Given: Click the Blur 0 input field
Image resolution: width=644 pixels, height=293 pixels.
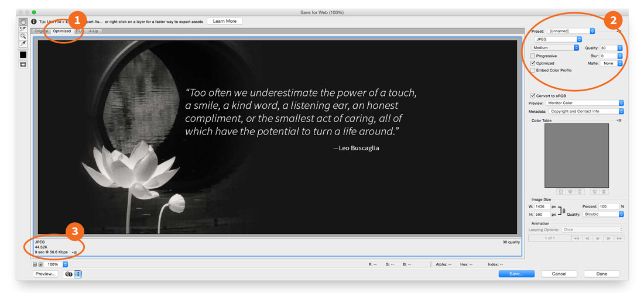Looking at the screenshot, I should point(609,56).
